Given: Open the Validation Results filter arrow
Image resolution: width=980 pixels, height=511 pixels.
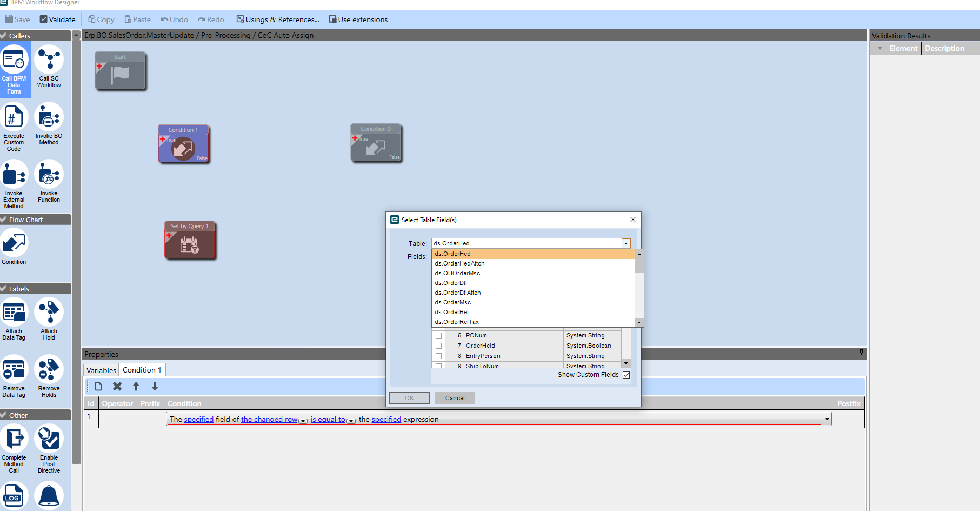Looking at the screenshot, I should click(879, 48).
